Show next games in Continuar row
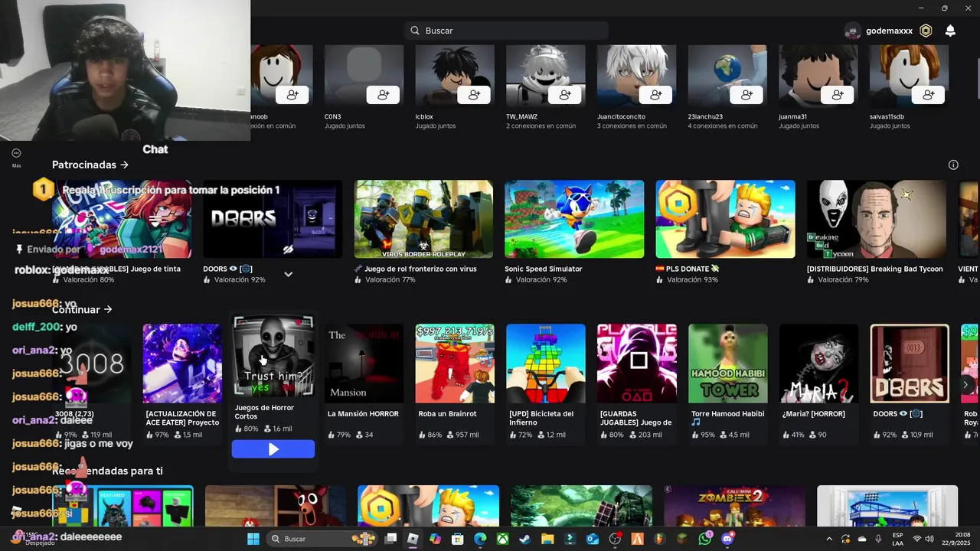Screen dimensions: 980x551 tap(965, 384)
